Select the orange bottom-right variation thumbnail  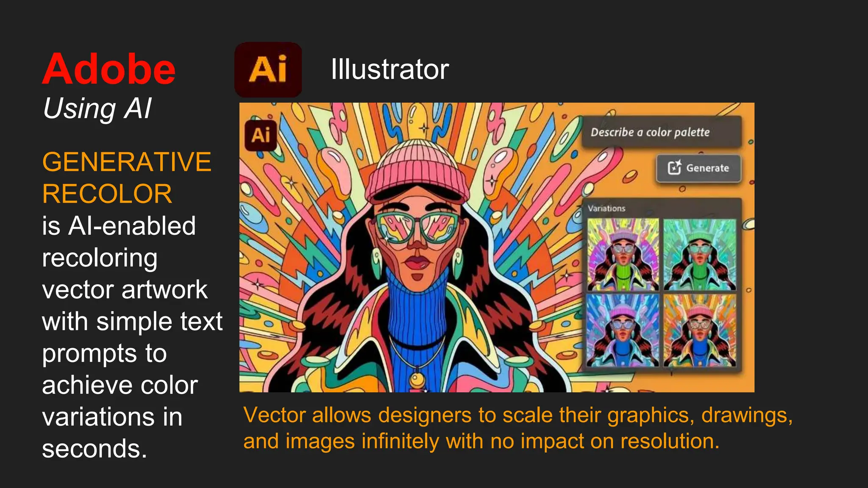(700, 330)
